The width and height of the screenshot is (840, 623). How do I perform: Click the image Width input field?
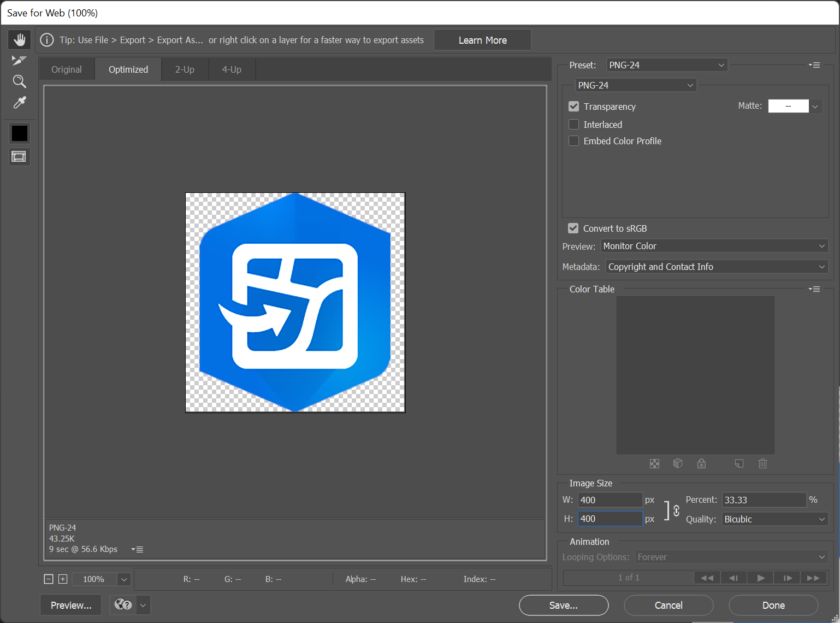610,499
